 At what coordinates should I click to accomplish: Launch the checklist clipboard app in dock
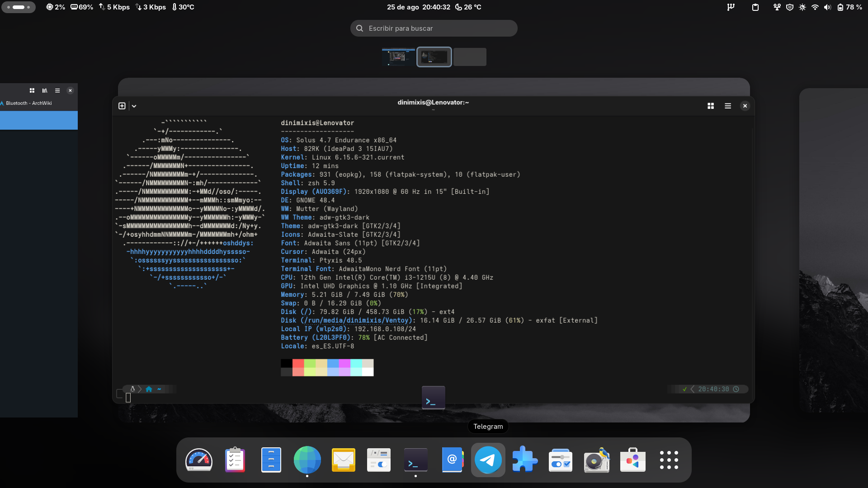pyautogui.click(x=235, y=460)
